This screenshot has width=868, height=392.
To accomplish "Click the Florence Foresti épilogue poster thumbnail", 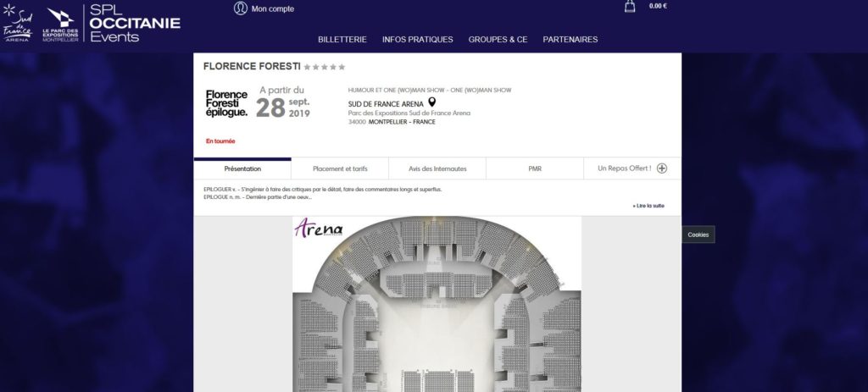I will 226,103.
